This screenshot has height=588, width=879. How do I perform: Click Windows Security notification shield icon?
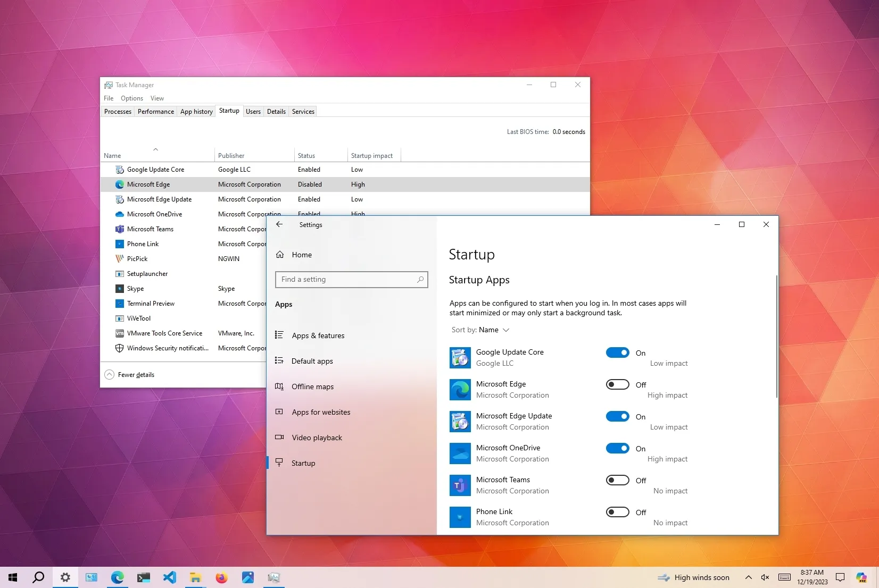point(120,348)
